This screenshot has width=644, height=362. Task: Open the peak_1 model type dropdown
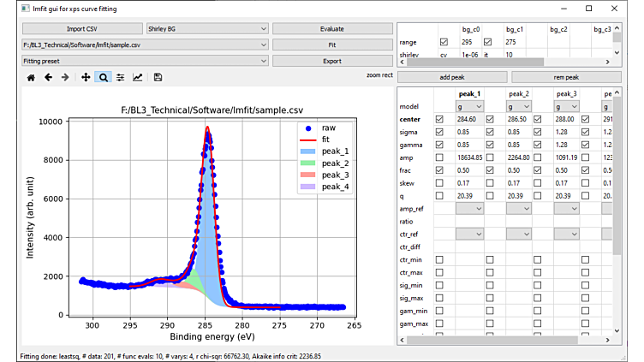(470, 106)
